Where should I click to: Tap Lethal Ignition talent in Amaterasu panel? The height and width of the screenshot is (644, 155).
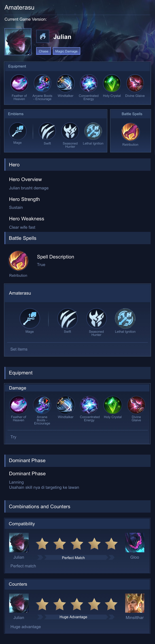(x=125, y=318)
